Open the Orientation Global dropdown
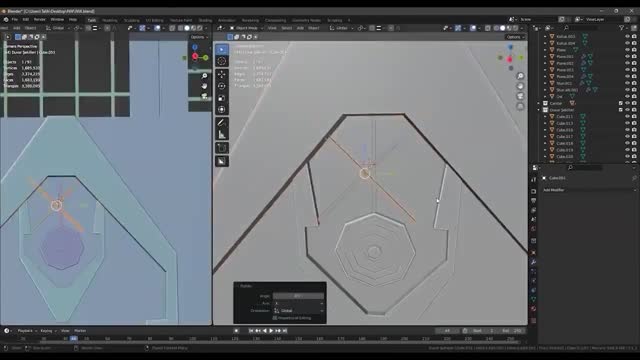The image size is (640, 360). pyautogui.click(x=299, y=311)
